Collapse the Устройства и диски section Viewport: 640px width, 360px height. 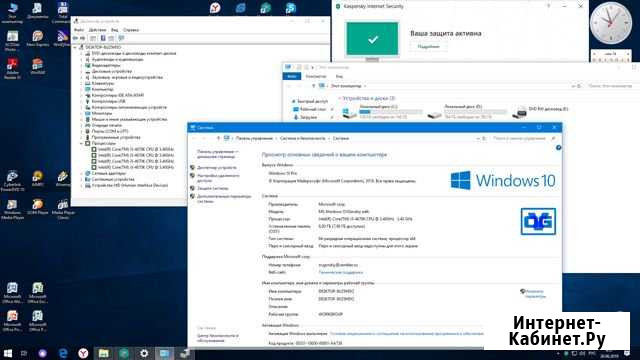[340, 98]
